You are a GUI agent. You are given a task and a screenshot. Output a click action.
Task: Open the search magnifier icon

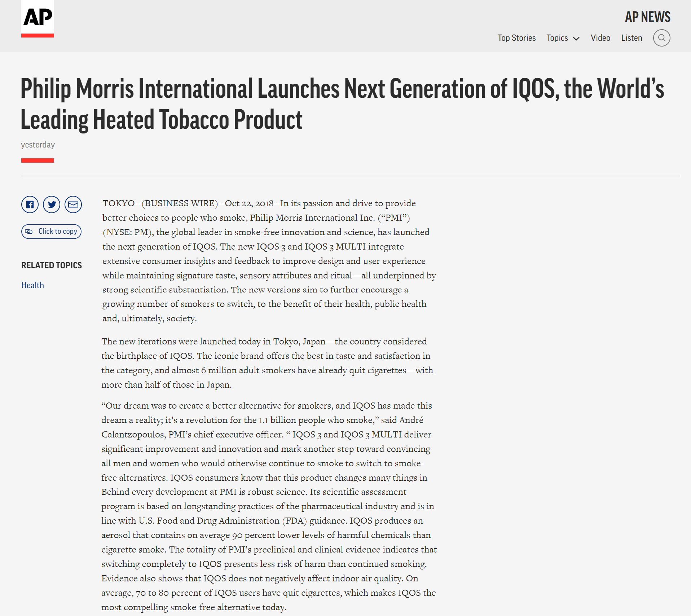pyautogui.click(x=661, y=38)
